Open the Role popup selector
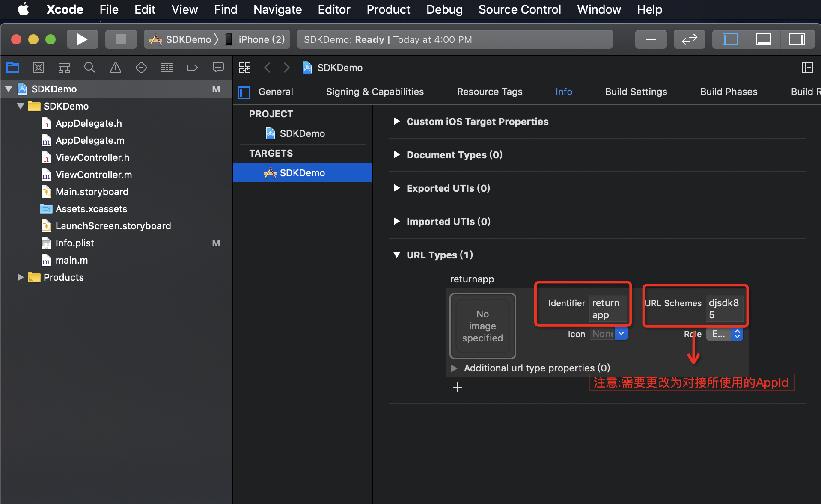Screen dimensions: 821x504 tap(725, 334)
